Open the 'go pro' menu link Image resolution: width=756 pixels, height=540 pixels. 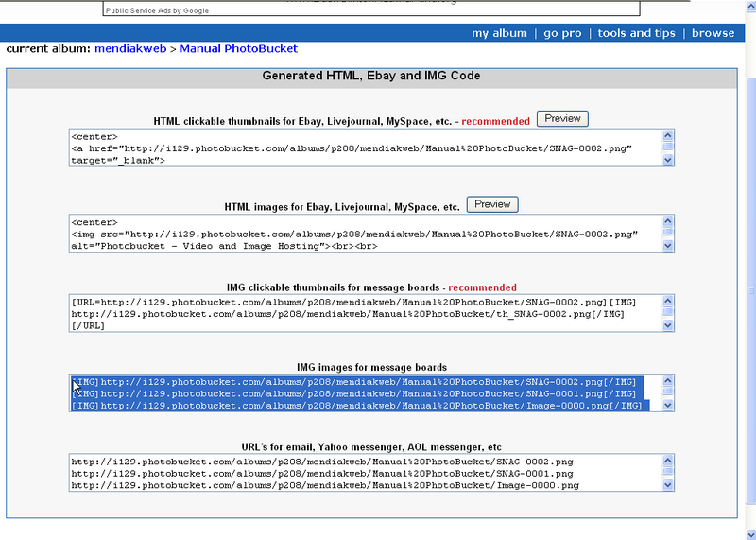[562, 33]
